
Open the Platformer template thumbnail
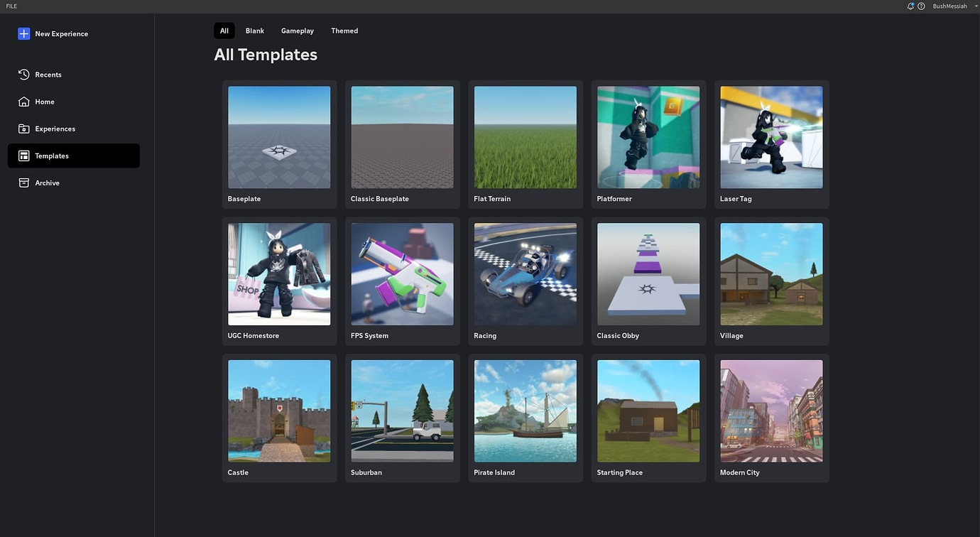tap(648, 137)
